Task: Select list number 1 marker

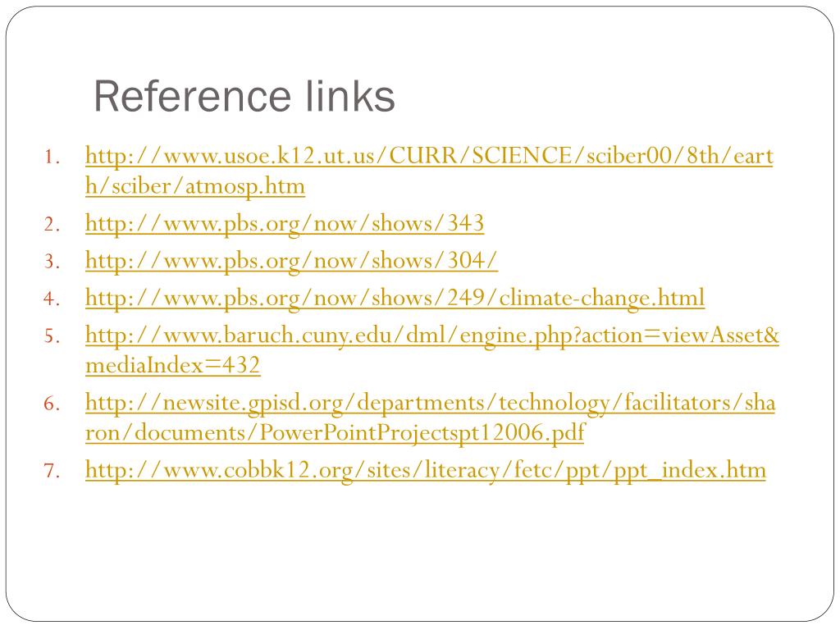Action: tap(52, 157)
